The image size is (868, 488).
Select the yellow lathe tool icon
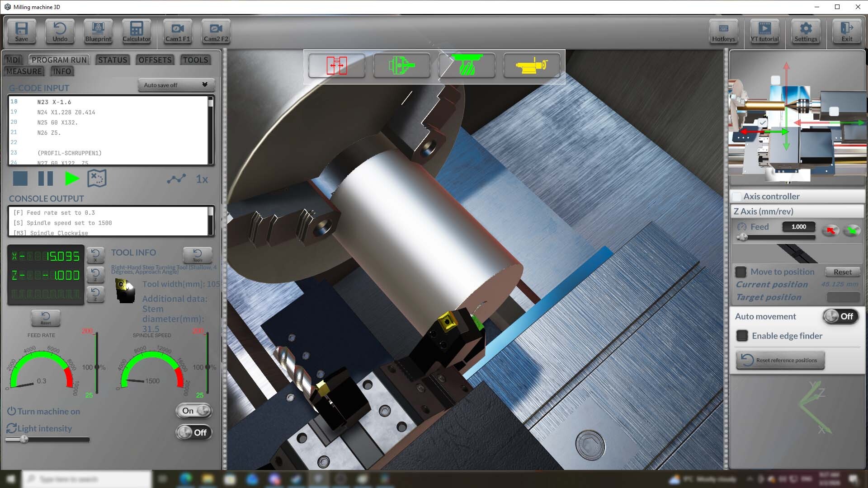pyautogui.click(x=532, y=66)
